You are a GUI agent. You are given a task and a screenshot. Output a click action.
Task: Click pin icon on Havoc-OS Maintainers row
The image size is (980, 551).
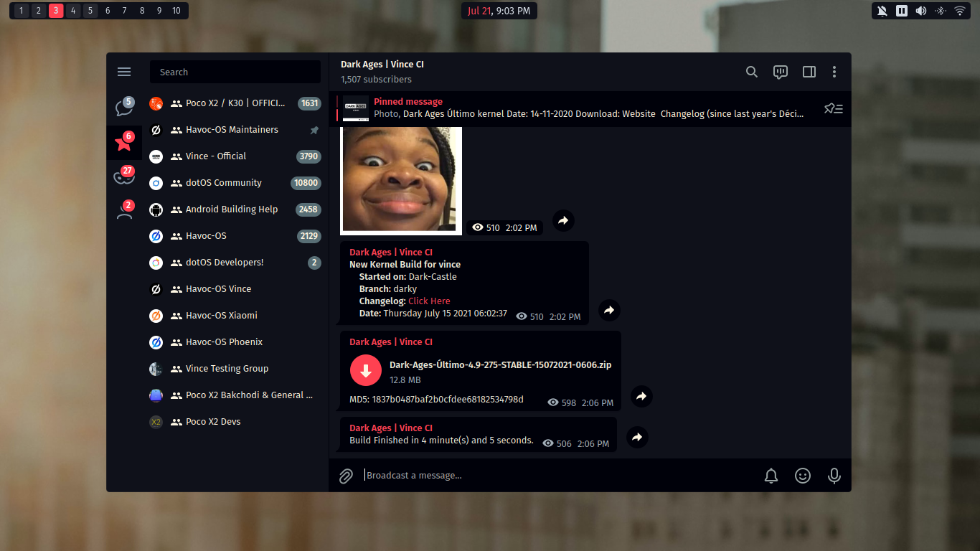[x=314, y=130]
